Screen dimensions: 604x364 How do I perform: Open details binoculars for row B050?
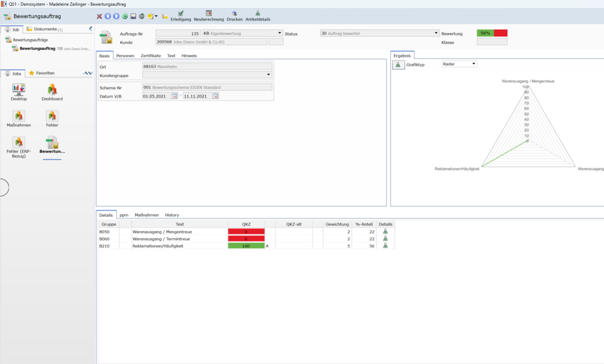386,232
